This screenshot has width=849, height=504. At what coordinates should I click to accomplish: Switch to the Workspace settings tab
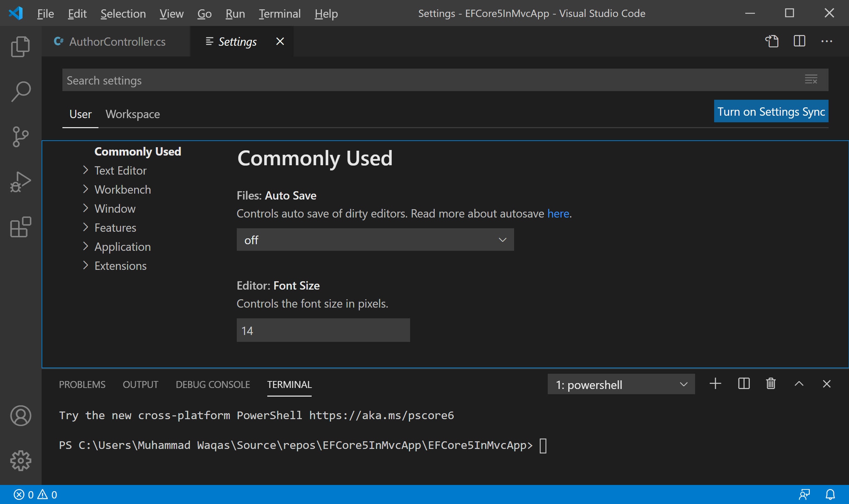(x=133, y=113)
